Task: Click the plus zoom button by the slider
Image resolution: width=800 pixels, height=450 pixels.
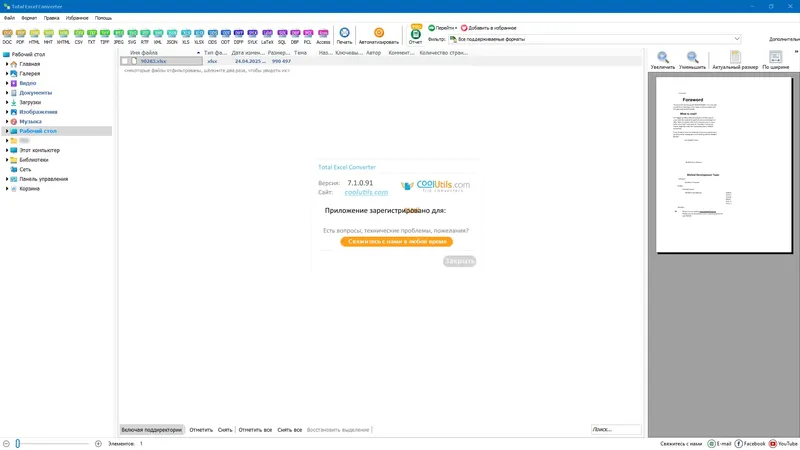Action: pos(98,444)
